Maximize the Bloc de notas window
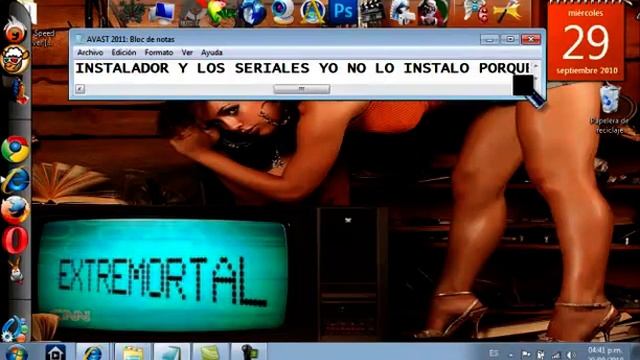This screenshot has width=640, height=360. point(510,39)
